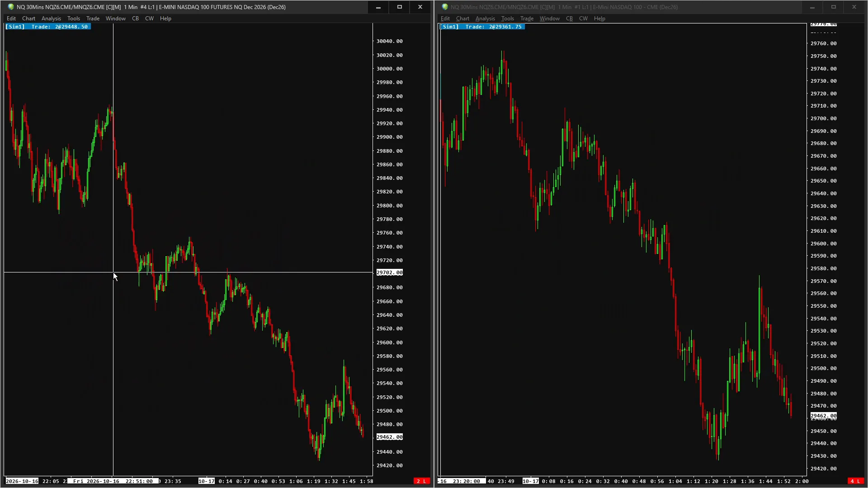The image size is (868, 488).
Task: Maximize the left chart window
Action: (399, 7)
